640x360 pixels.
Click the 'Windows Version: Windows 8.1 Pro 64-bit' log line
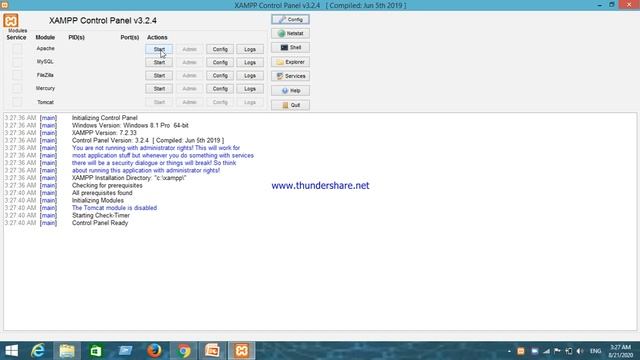[130, 125]
